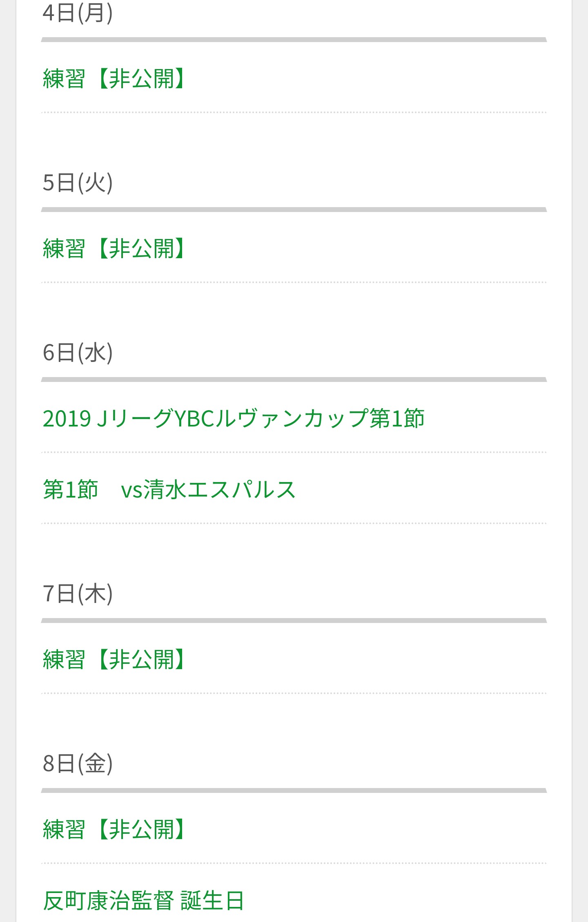Viewport: 588px width, 922px height.
Task: Click the 4日(月) date heading
Action: 78,13
